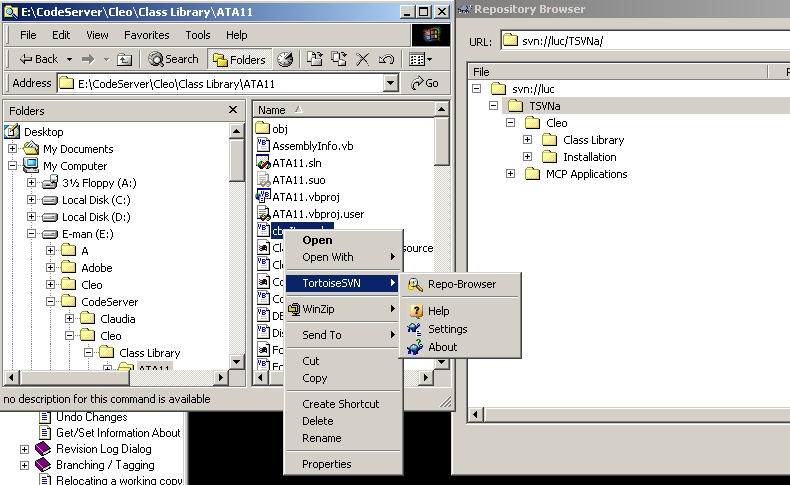
Task: Expand the Claudia folder node
Action: pos(70,318)
